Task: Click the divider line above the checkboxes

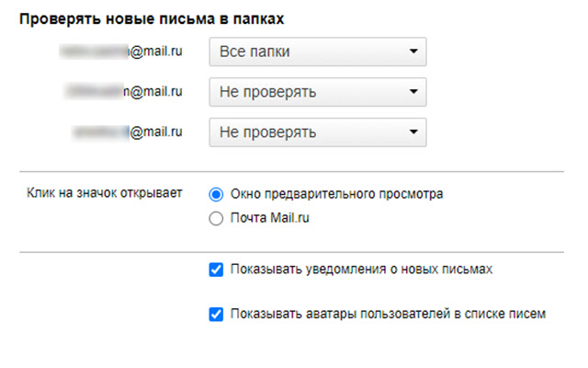Action: [292, 251]
